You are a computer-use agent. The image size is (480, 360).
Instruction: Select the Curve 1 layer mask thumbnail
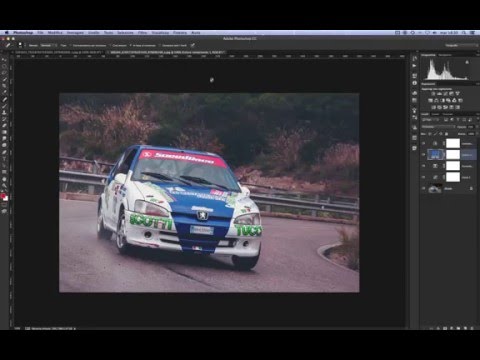point(453,177)
